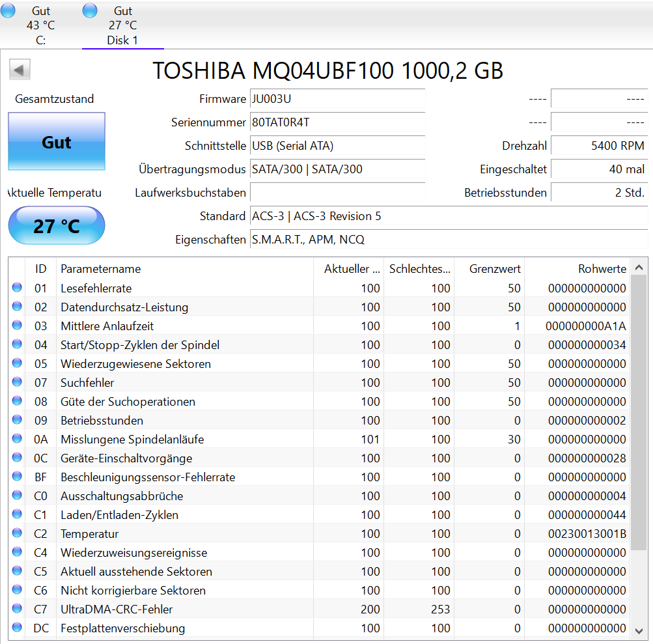Click threshold value 30 in Spindelanläufe row

(514, 440)
